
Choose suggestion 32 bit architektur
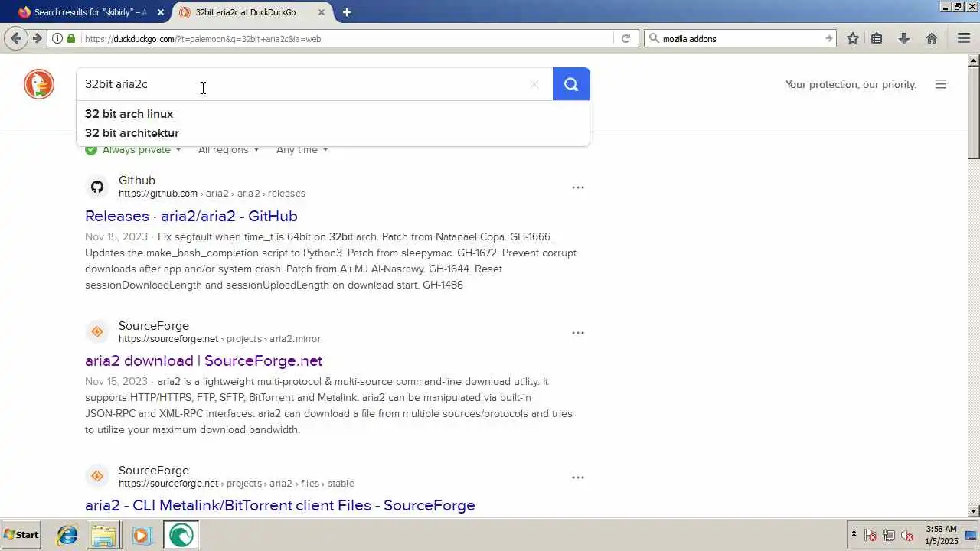(x=132, y=133)
